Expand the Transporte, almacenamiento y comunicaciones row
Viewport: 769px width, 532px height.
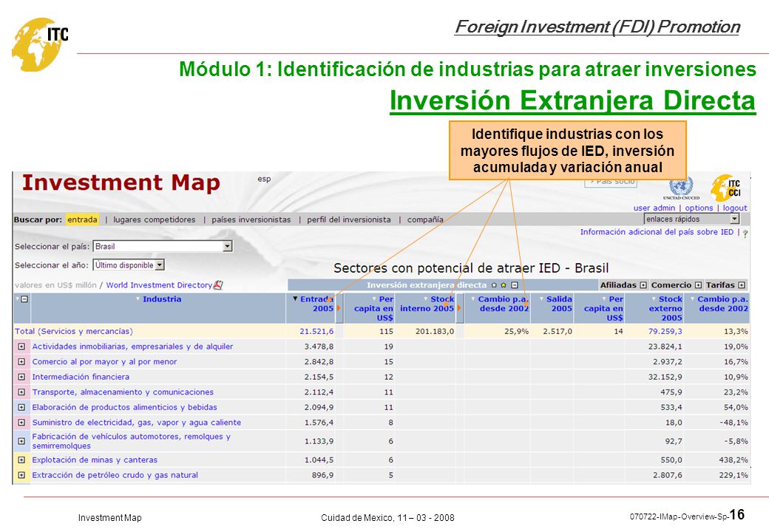pos(21,392)
